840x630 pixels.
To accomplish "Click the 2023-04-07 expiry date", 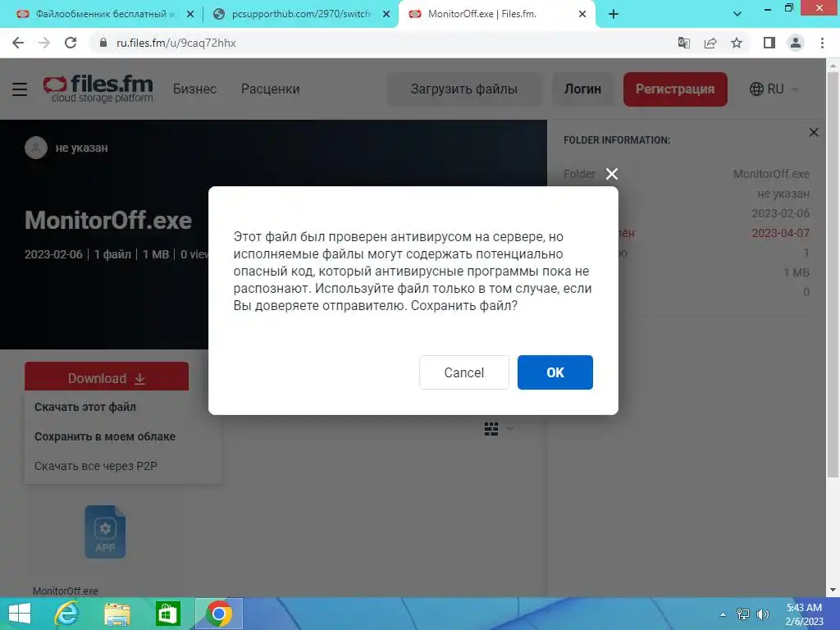I will click(780, 233).
